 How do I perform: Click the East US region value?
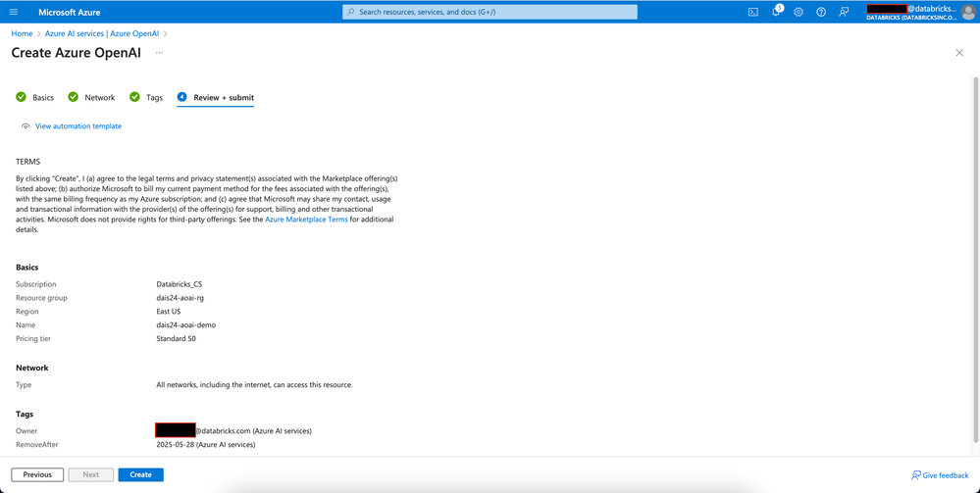pos(168,312)
